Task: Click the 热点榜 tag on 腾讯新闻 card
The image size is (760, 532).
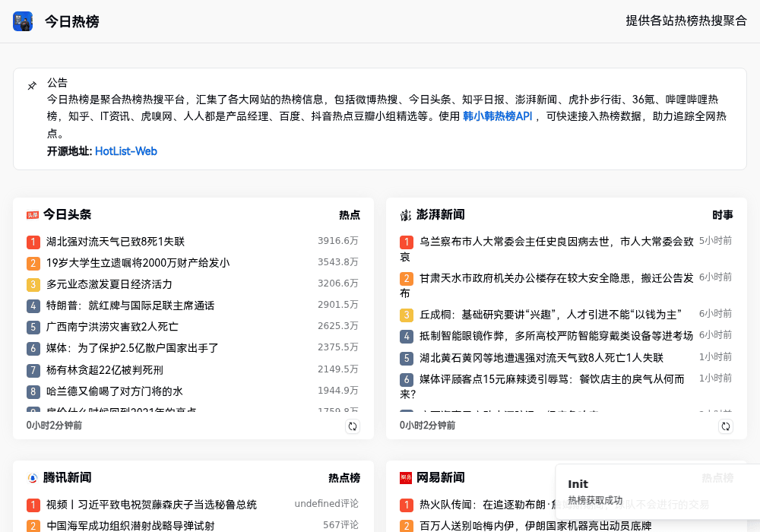Action: [x=344, y=478]
